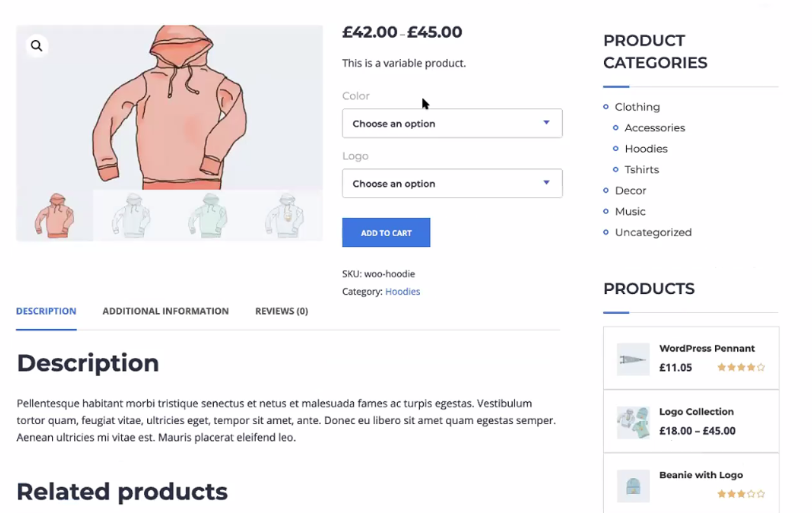Open the Accessories subcategory

pyautogui.click(x=655, y=128)
